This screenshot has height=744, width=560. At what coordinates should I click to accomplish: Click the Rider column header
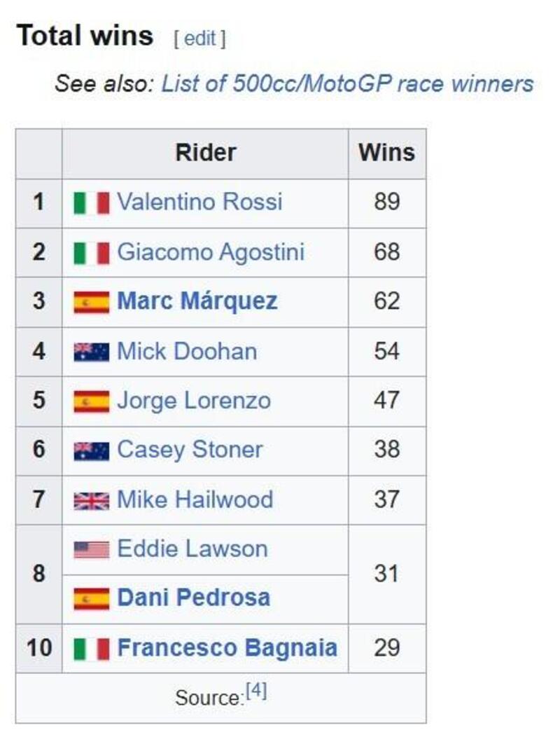pos(205,153)
